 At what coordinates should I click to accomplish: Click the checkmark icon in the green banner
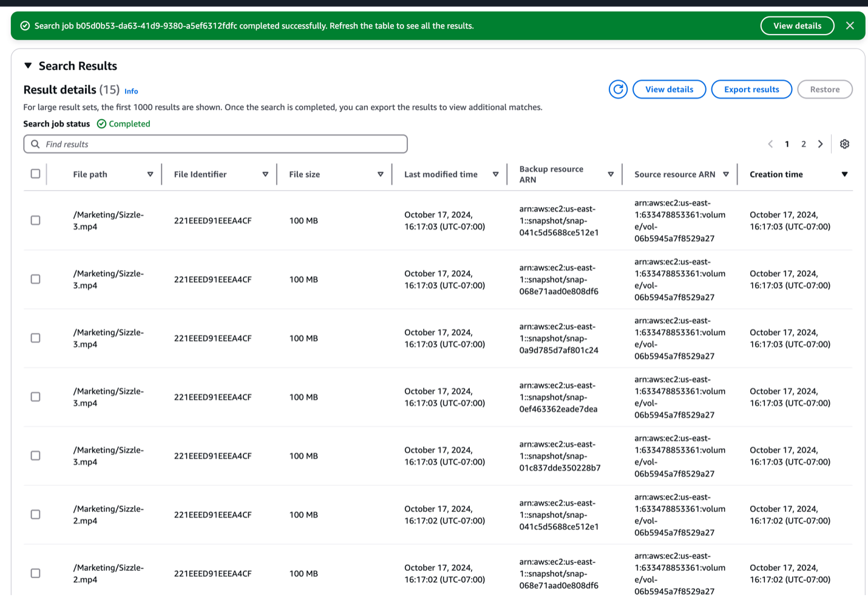coord(25,26)
